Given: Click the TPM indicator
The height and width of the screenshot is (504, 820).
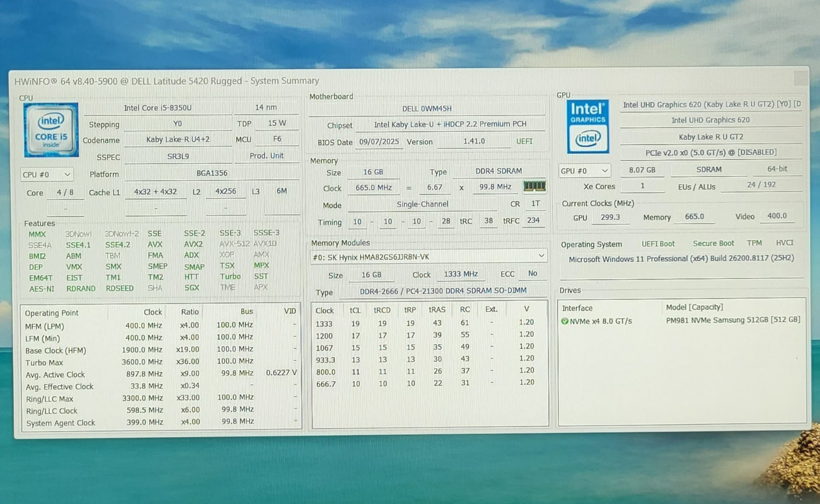Looking at the screenshot, I should point(754,243).
